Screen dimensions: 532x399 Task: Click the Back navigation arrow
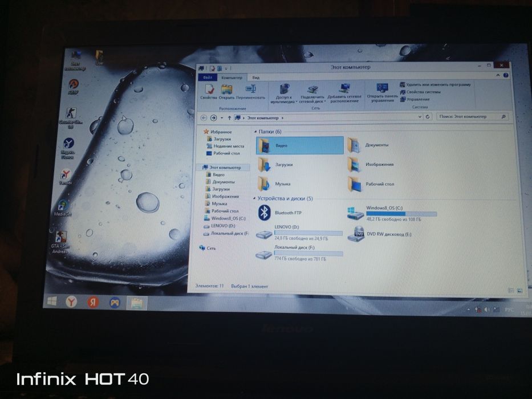(x=204, y=118)
